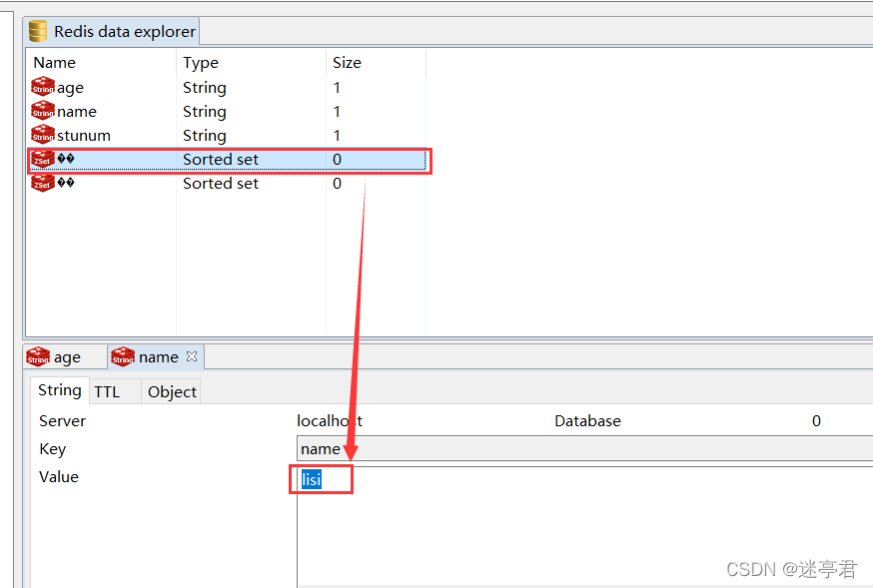Click the String icon beside the age key

tap(43, 87)
